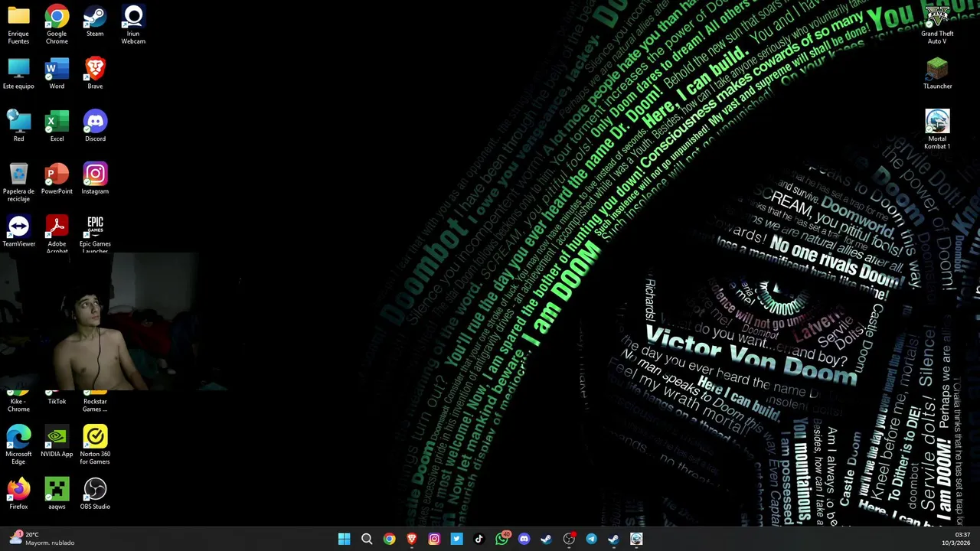Open WhatsApp with 40 unread badge
Image resolution: width=980 pixels, height=551 pixels.
pos(501,539)
